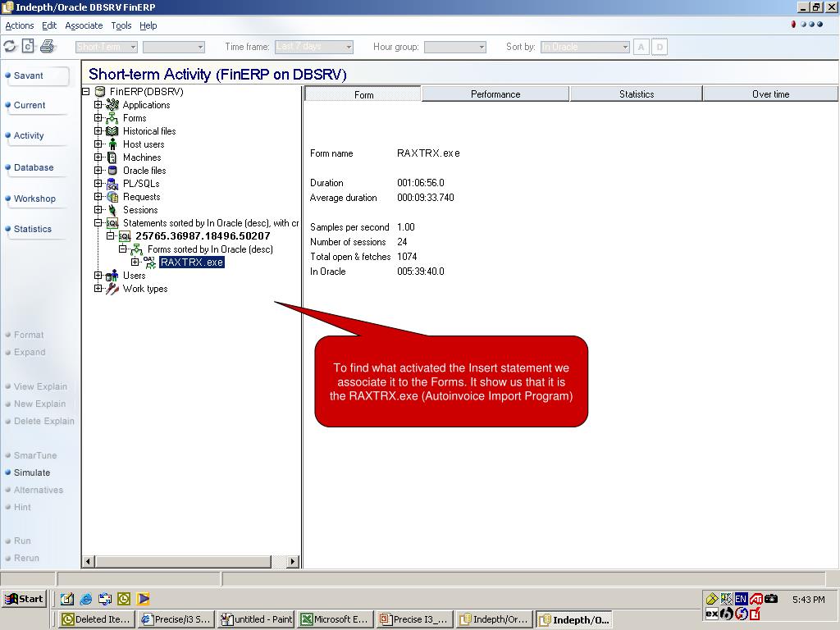Collapse the Statements sorted by In Oracle node
This screenshot has width=840, height=630.
98,223
